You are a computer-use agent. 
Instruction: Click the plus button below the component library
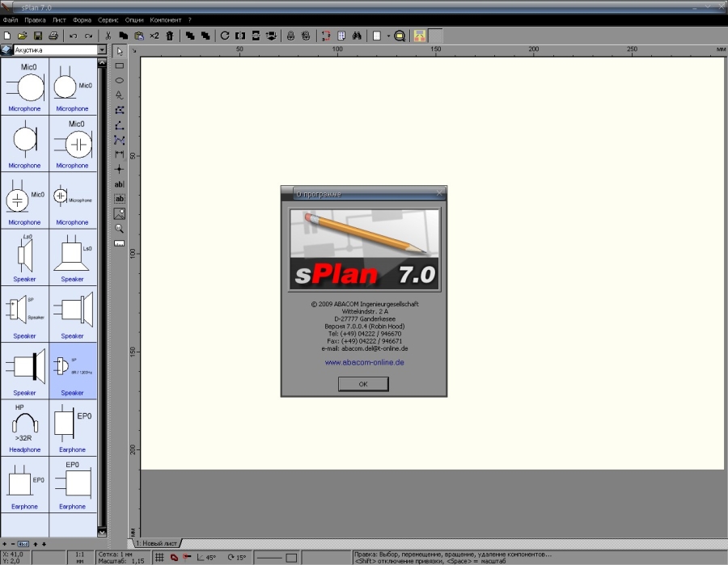(5, 544)
